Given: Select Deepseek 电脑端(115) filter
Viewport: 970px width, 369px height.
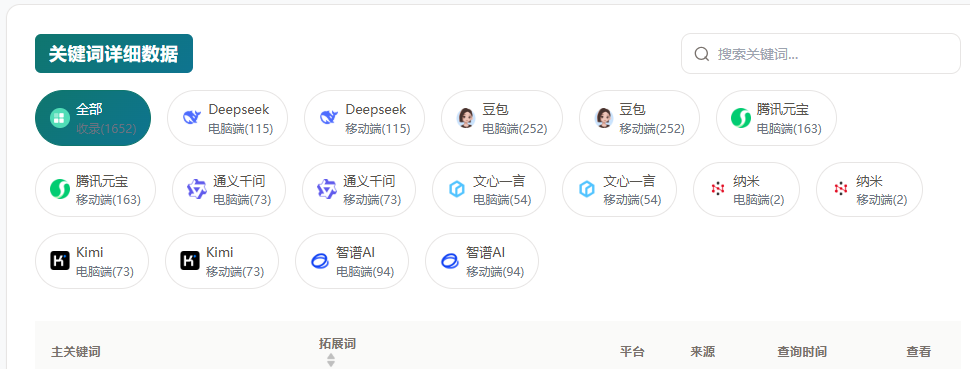Looking at the screenshot, I should click(227, 118).
